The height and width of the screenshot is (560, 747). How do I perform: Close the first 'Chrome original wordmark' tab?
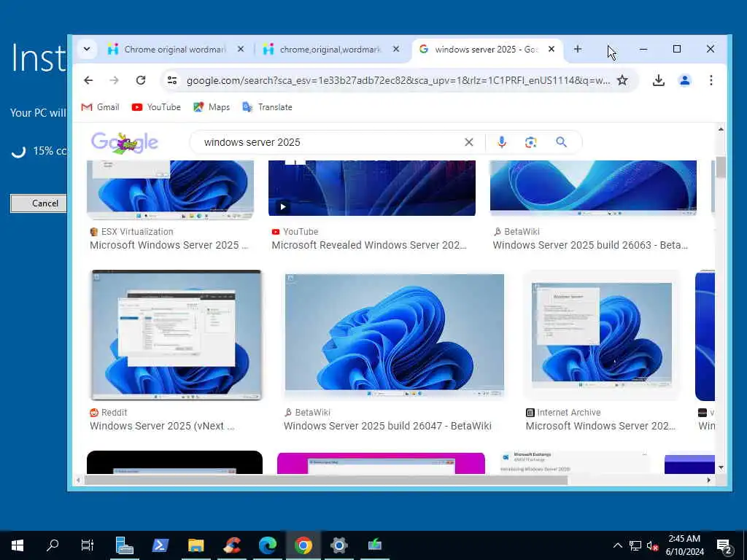tap(241, 49)
